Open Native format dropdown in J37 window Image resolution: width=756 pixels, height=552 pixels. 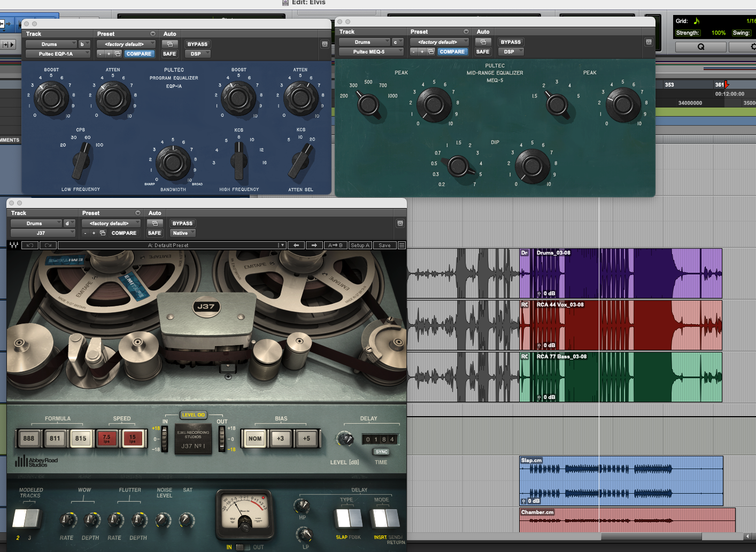(183, 233)
